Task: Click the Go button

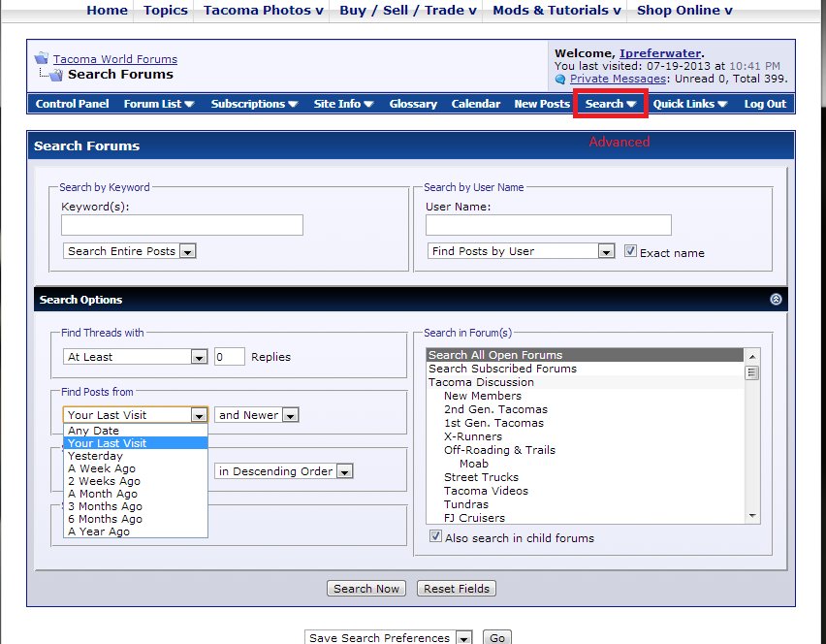Action: tap(496, 637)
